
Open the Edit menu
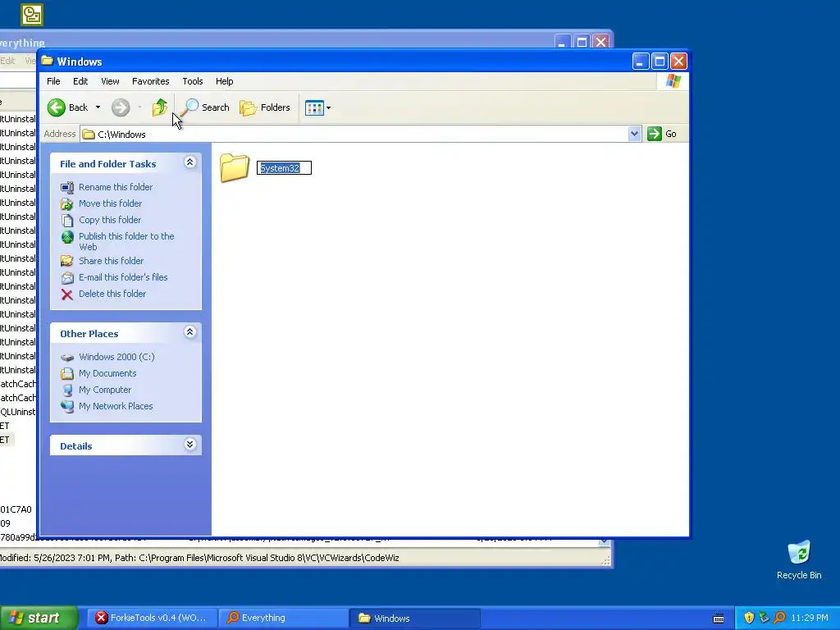80,81
